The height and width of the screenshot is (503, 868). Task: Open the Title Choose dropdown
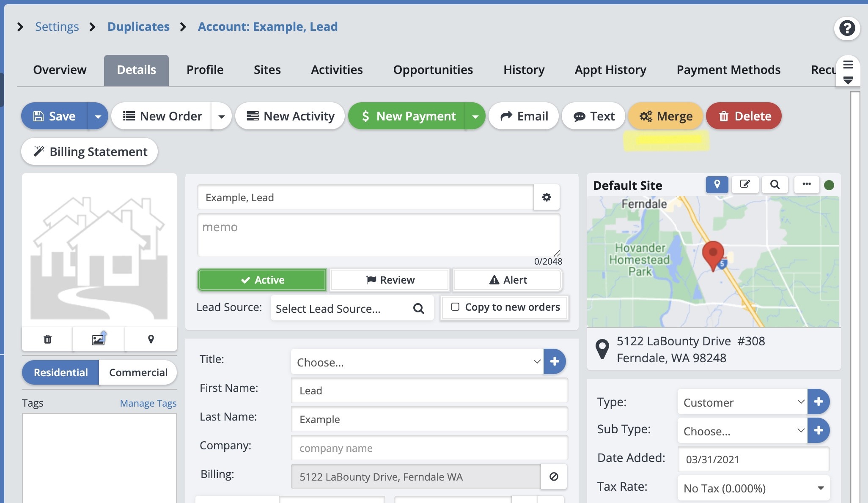coord(417,362)
